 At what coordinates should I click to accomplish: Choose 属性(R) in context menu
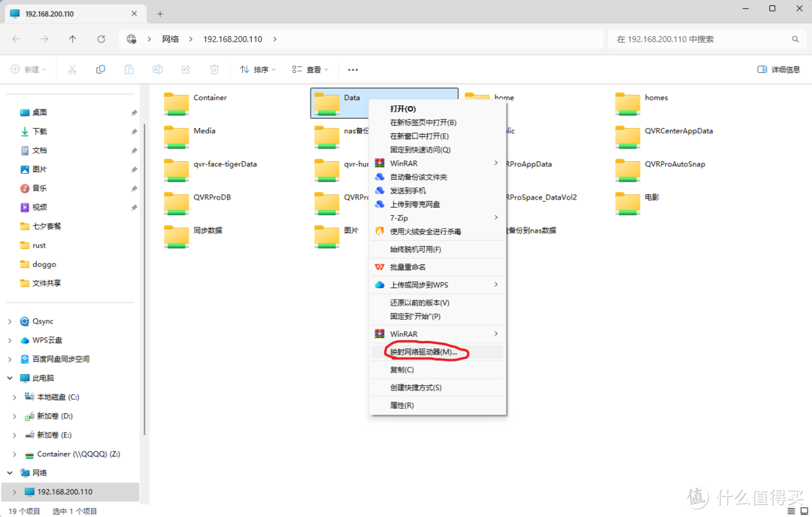coord(438,406)
